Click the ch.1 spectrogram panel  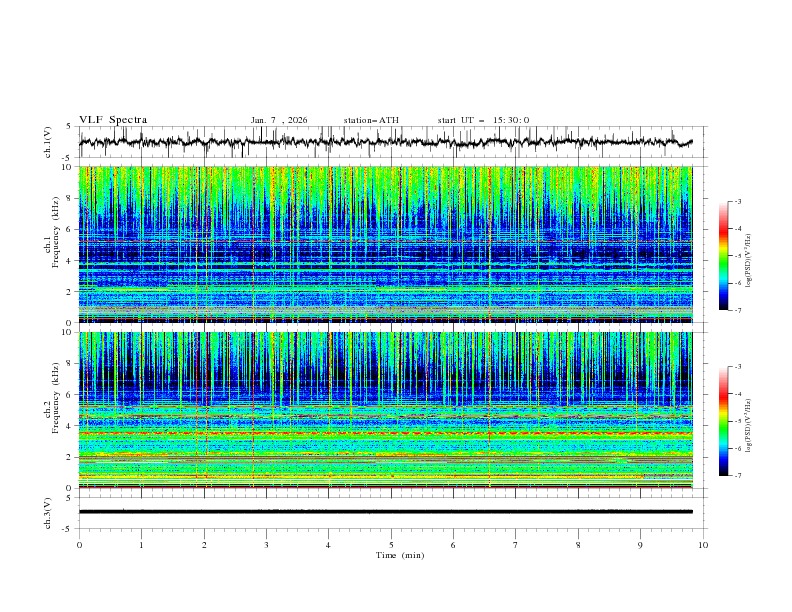click(x=385, y=244)
